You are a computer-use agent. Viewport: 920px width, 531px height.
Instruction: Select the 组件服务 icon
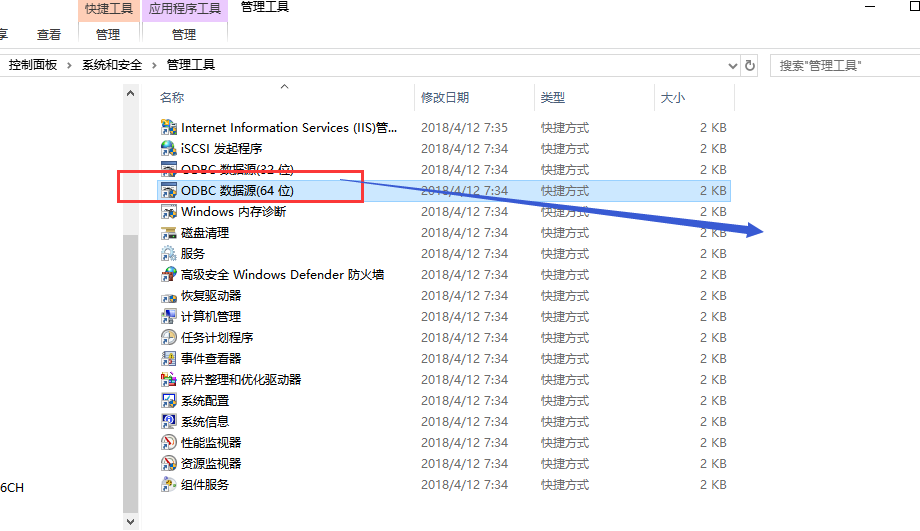pyautogui.click(x=168, y=485)
